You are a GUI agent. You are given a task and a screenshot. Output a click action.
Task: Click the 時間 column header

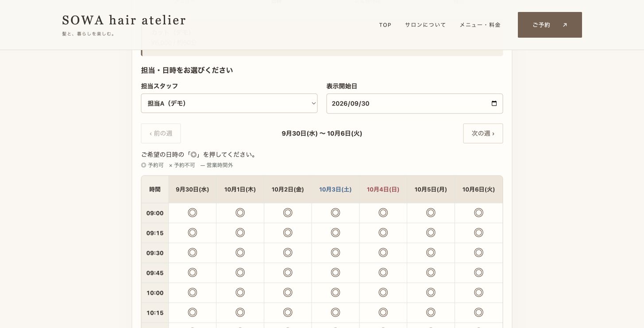(155, 189)
